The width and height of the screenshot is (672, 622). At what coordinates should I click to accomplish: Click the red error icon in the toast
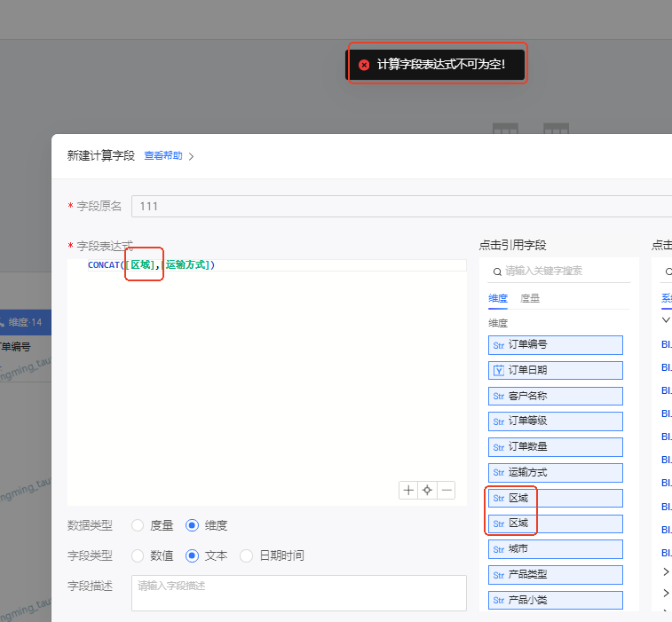[364, 65]
